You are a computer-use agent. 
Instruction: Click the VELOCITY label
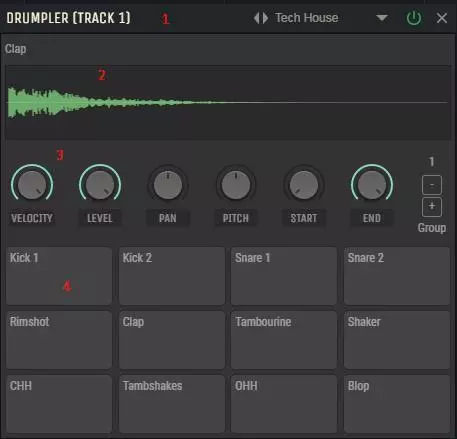tap(32, 218)
